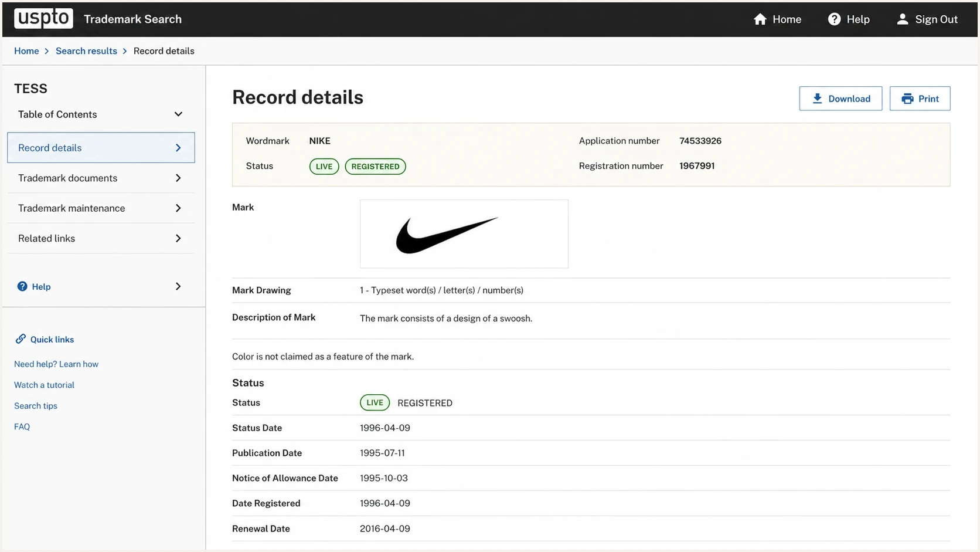Return to Search results breadcrumb

[x=86, y=51]
